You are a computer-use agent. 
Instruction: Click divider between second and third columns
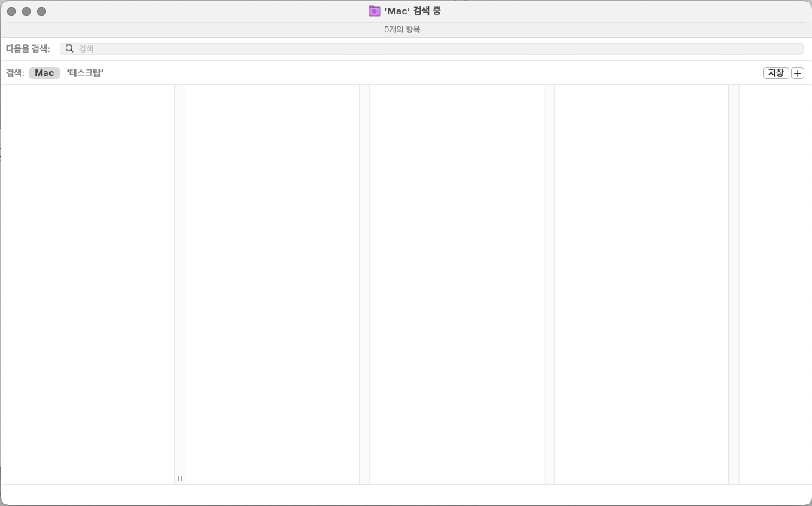[x=364, y=284]
